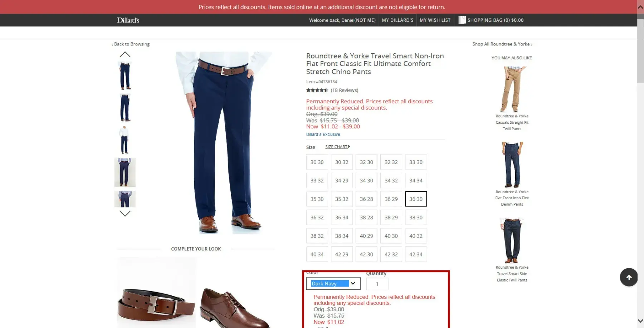This screenshot has width=644, height=328.
Task: Click the Dillard's logo
Action: pos(128,20)
